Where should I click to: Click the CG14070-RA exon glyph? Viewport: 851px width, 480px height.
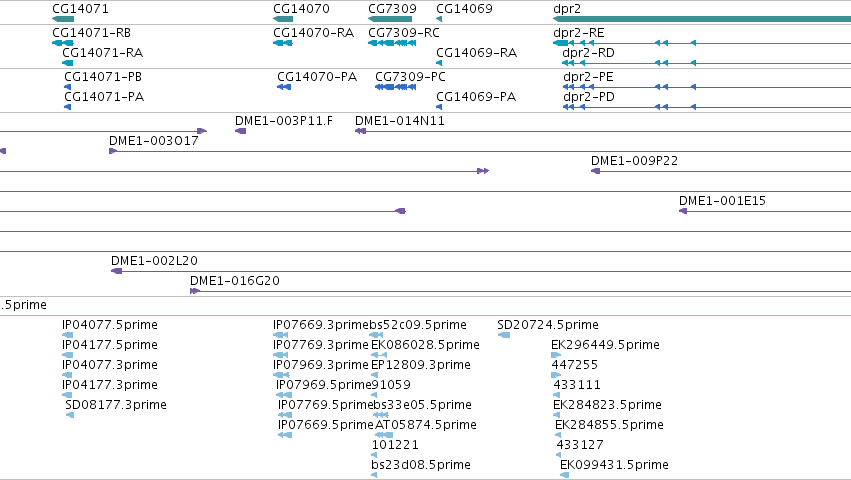[283, 43]
